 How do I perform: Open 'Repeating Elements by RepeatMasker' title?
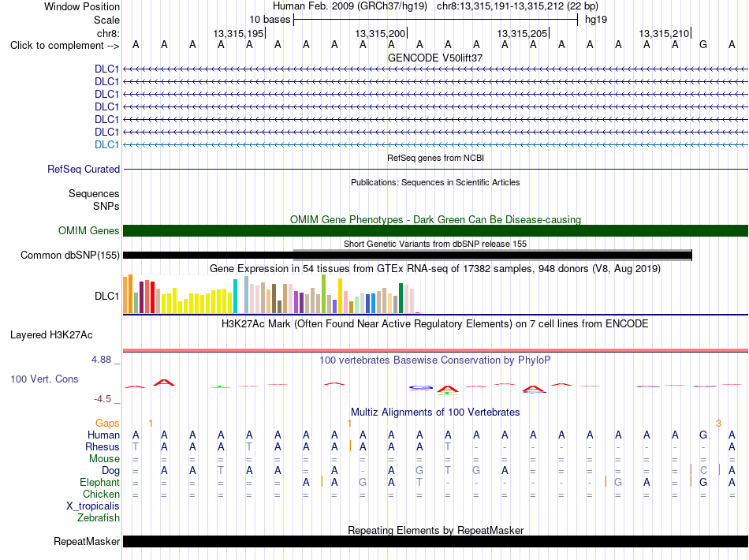[x=435, y=530]
